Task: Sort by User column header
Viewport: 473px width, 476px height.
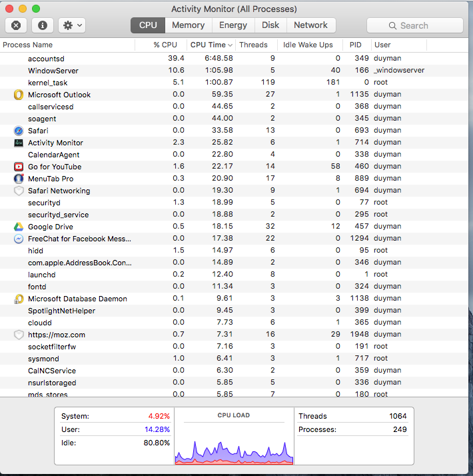Action: pos(399,45)
